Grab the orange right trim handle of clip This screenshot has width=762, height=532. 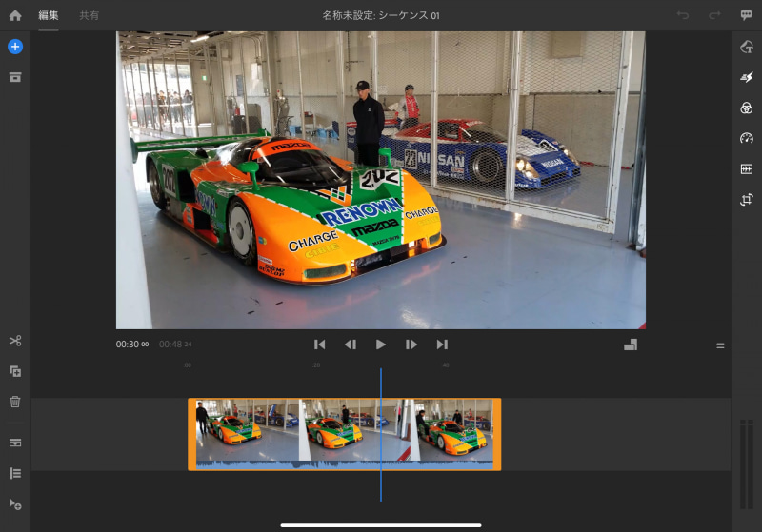coord(497,434)
